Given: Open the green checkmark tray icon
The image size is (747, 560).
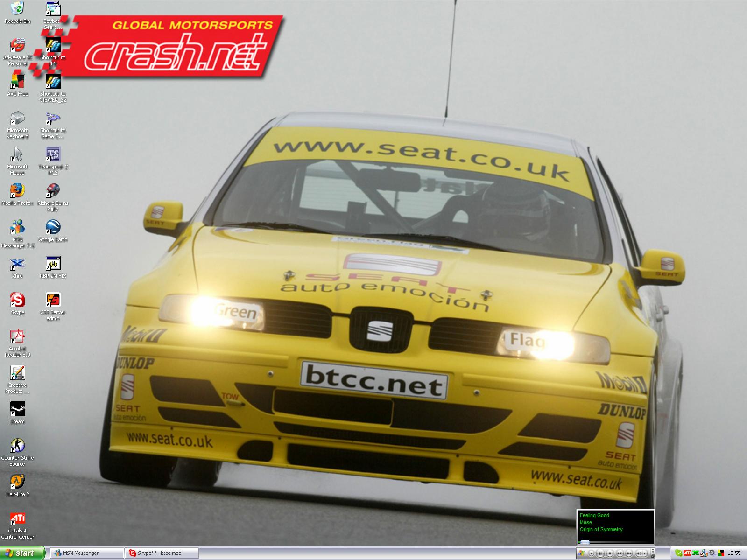Looking at the screenshot, I should [679, 553].
